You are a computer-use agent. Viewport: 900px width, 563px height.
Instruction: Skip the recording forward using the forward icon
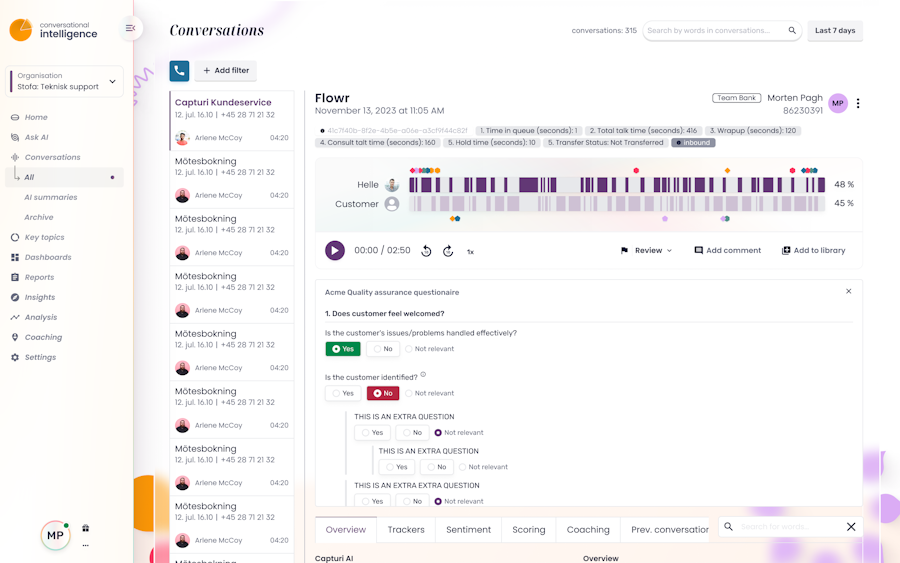pos(448,251)
